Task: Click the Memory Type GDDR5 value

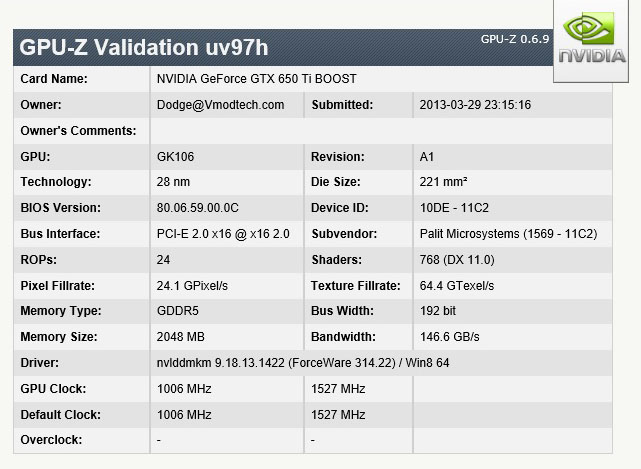Action: (x=179, y=311)
